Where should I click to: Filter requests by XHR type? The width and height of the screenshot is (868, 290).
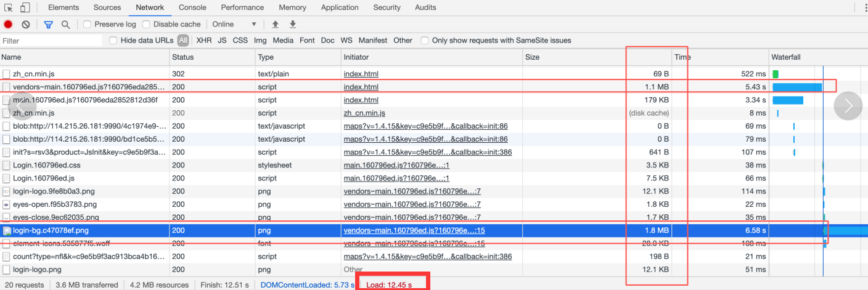click(x=203, y=41)
